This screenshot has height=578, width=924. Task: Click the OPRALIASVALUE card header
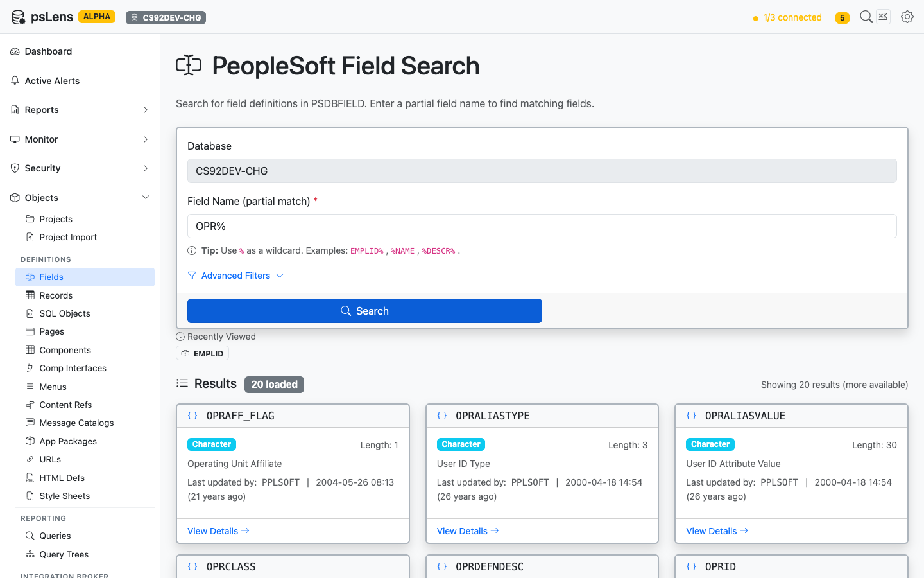[x=791, y=416]
